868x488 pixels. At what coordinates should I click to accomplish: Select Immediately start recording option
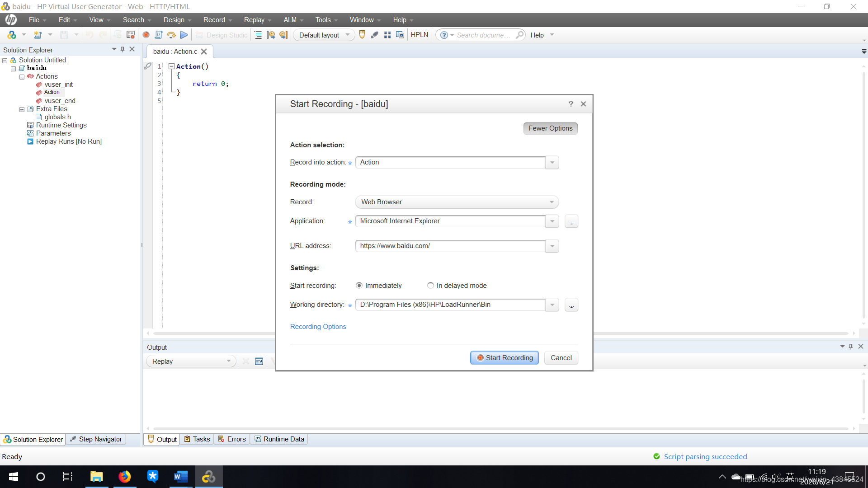(x=359, y=286)
